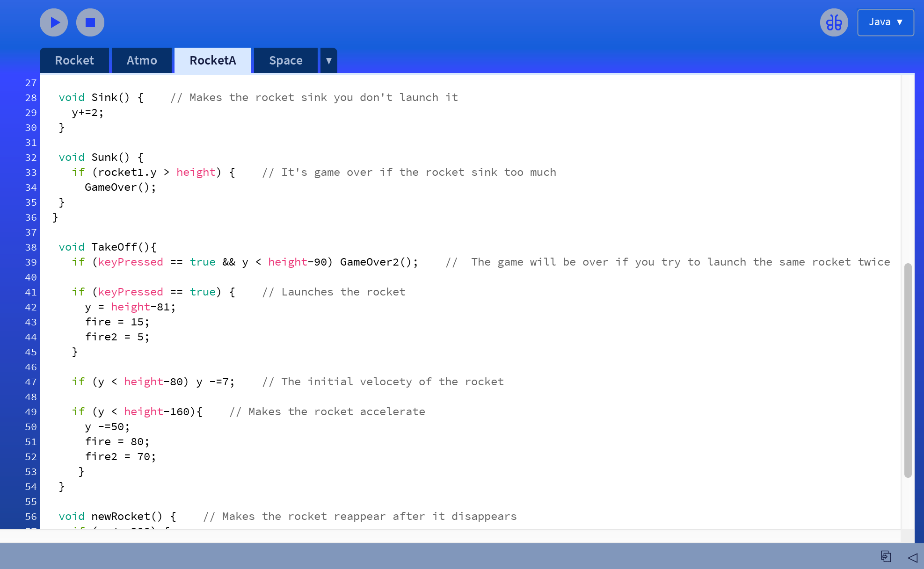Image resolution: width=924 pixels, height=569 pixels.
Task: Enable the butterfly debugger icon
Action: coord(834,22)
